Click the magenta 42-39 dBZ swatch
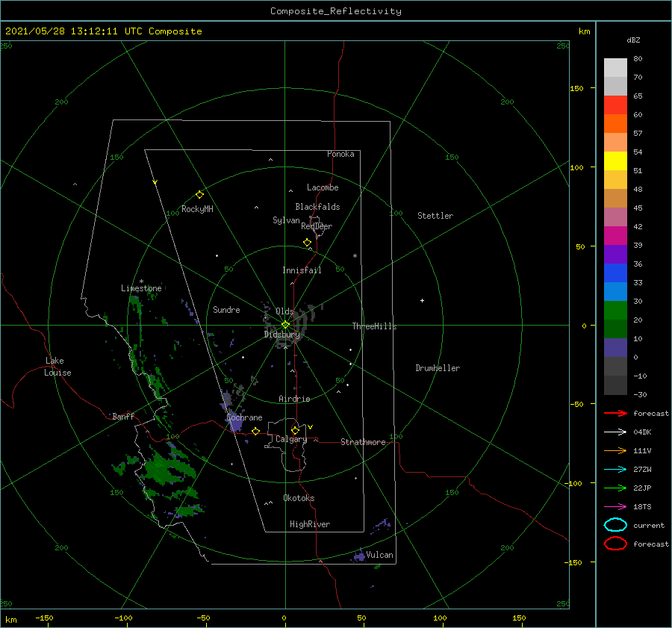Viewport: 672px width, 628px height. point(615,235)
